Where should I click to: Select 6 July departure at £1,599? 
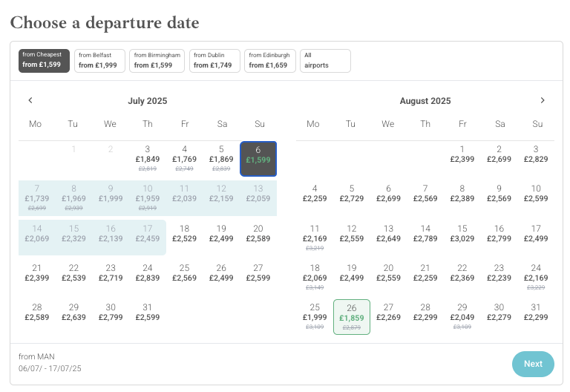[x=258, y=159]
